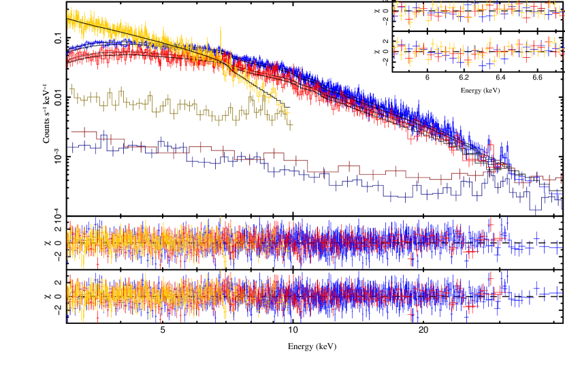Click the inset's "6.2" energy tick label
The height and width of the screenshot is (392, 565).
(464, 78)
